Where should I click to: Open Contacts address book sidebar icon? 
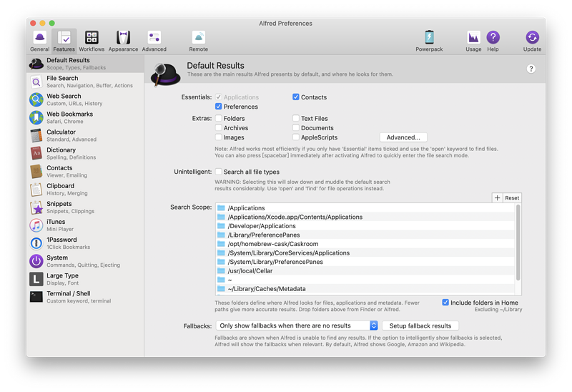point(36,171)
